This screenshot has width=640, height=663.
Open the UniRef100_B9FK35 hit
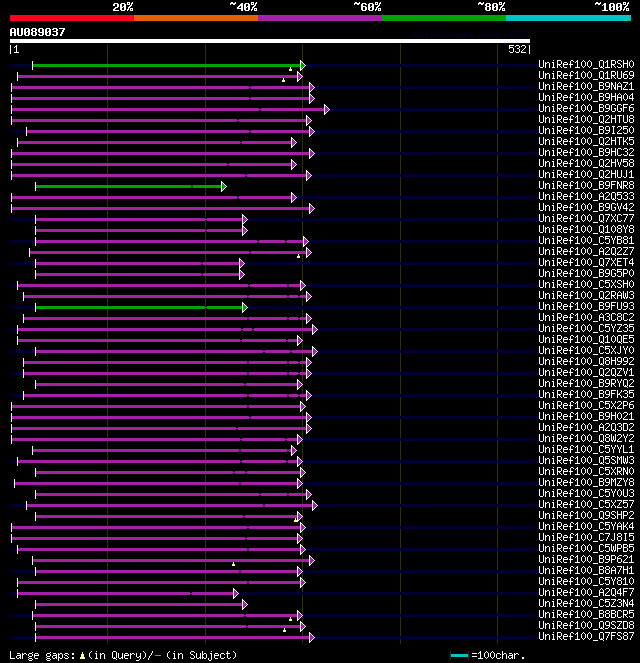pyautogui.click(x=586, y=394)
